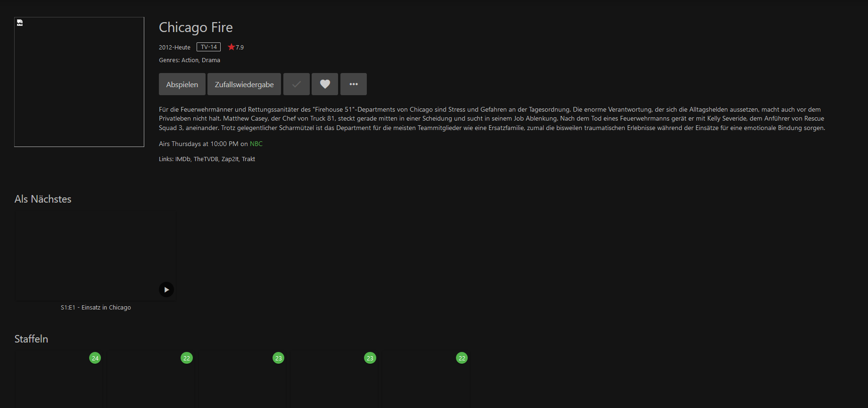The width and height of the screenshot is (868, 408).
Task: Click the Chicago Fire title heading
Action: (x=196, y=27)
